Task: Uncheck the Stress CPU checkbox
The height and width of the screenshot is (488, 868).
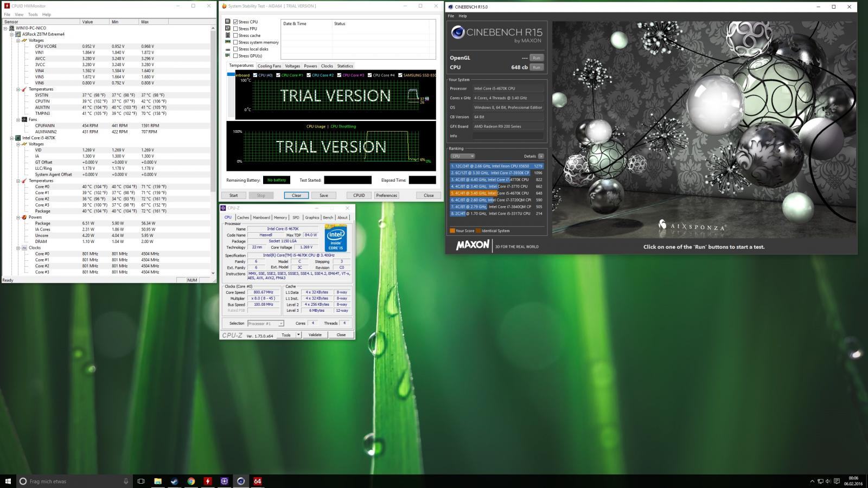Action: 235,22
